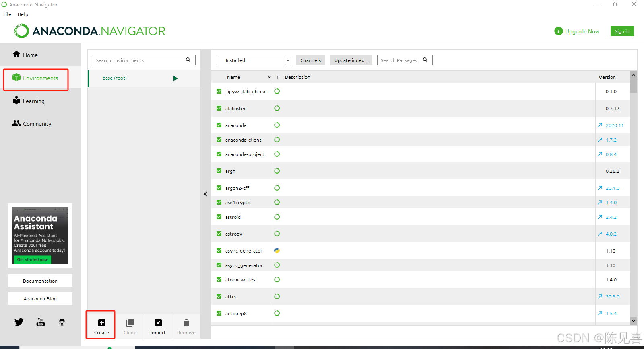Open the YouTube link icon

pyautogui.click(x=41, y=322)
